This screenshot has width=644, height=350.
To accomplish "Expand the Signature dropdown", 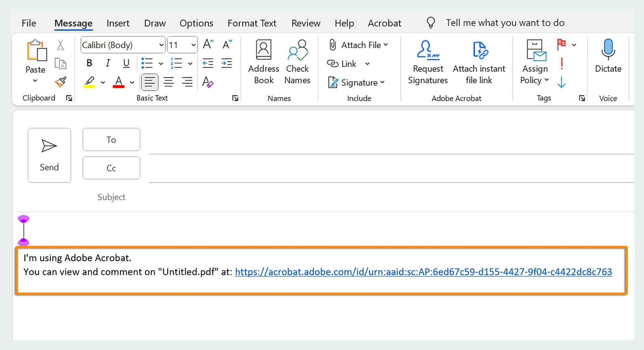I will (x=382, y=82).
